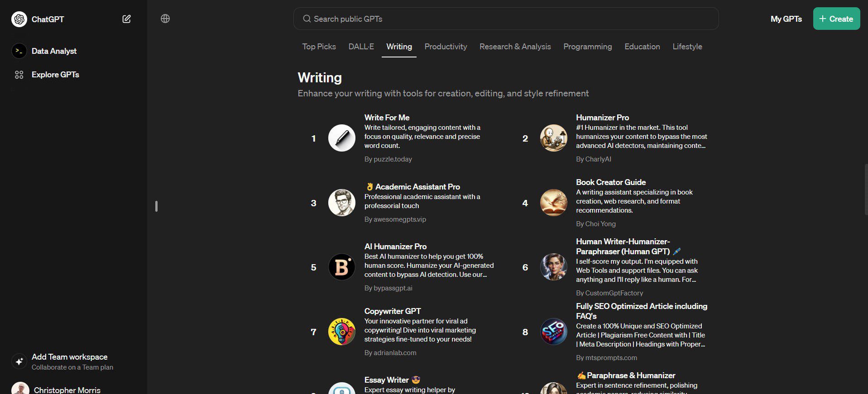
Task: Switch to the Productivity tab
Action: (x=446, y=47)
